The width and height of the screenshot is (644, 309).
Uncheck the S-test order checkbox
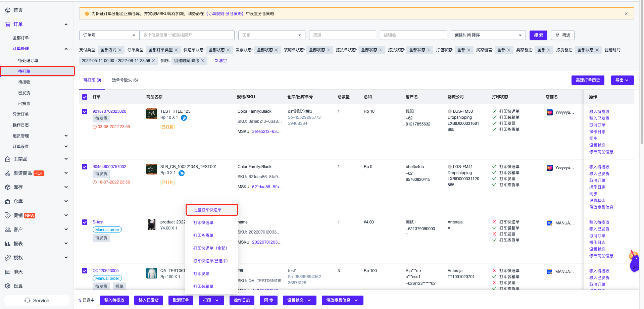[x=85, y=222]
